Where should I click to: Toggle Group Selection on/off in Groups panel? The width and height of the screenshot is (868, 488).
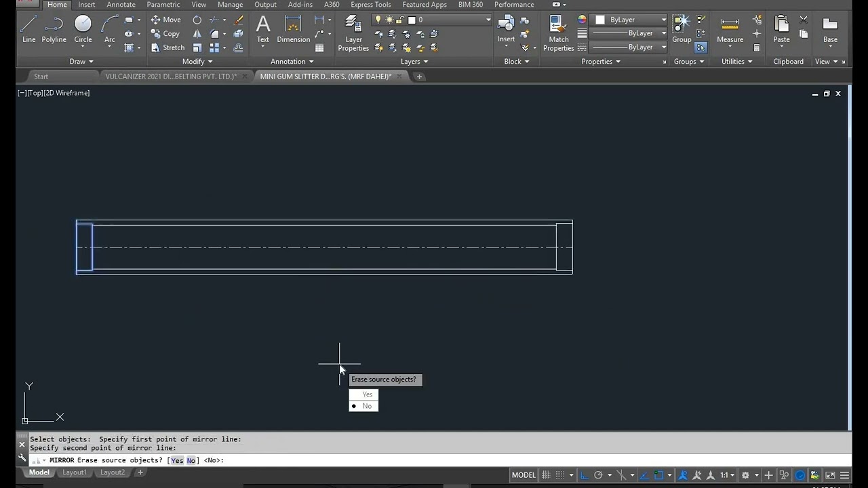point(701,47)
